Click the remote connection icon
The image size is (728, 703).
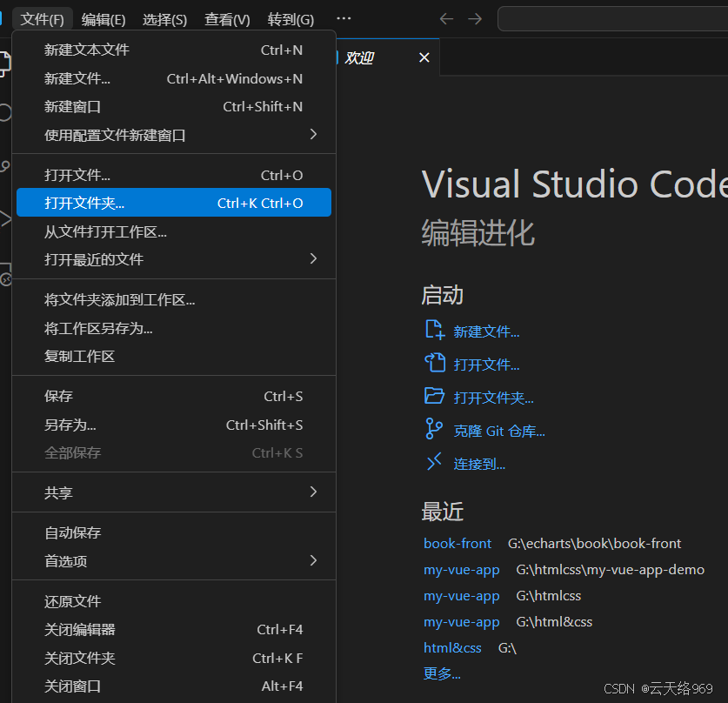pos(434,461)
